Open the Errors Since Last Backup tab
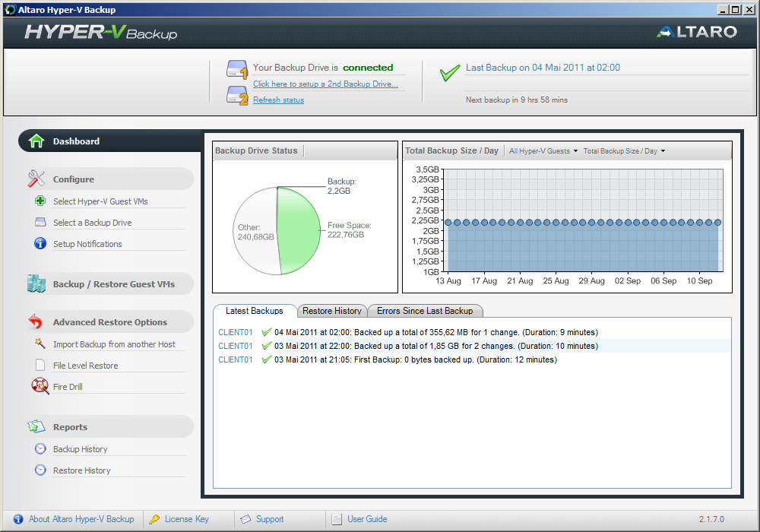 [425, 311]
